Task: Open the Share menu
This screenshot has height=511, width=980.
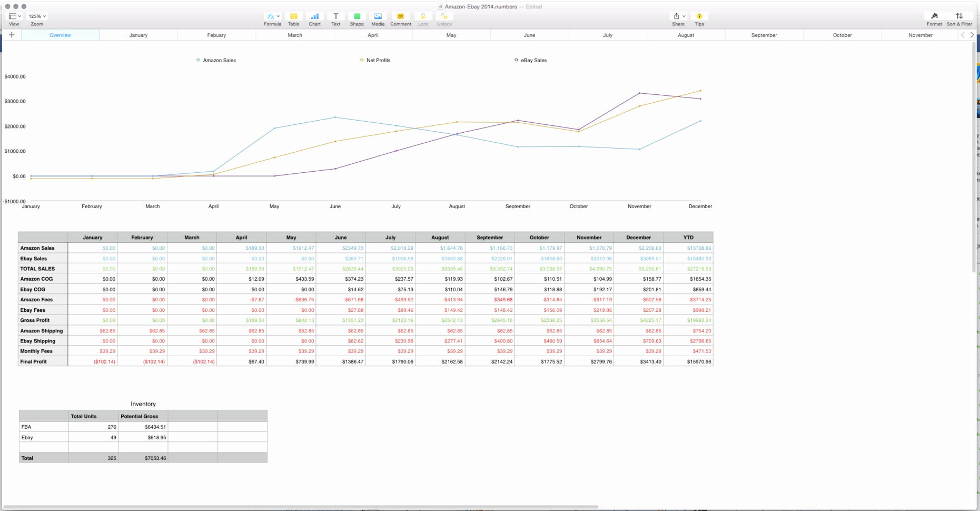Action: coord(679,16)
